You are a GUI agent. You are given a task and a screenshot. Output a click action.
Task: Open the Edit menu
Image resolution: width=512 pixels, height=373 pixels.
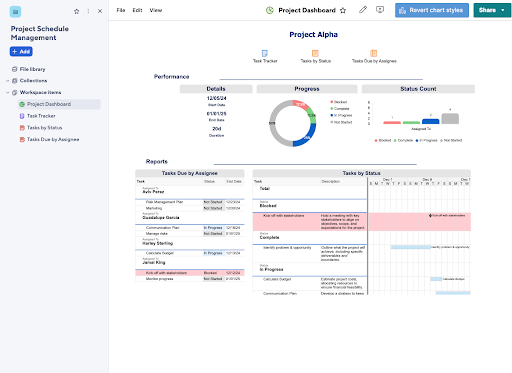pyautogui.click(x=137, y=10)
